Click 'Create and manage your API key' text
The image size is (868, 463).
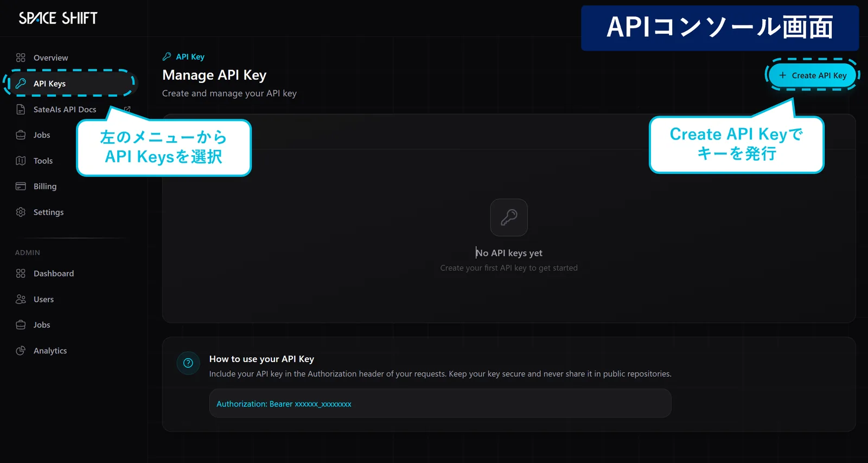click(x=229, y=93)
